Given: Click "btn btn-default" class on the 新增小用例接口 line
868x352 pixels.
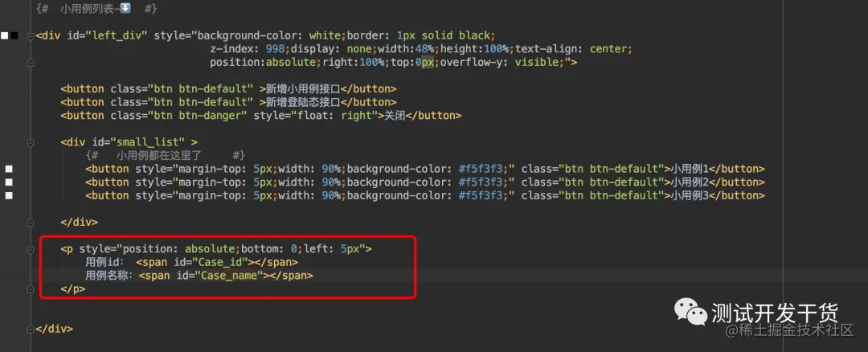Looking at the screenshot, I should tap(200, 89).
